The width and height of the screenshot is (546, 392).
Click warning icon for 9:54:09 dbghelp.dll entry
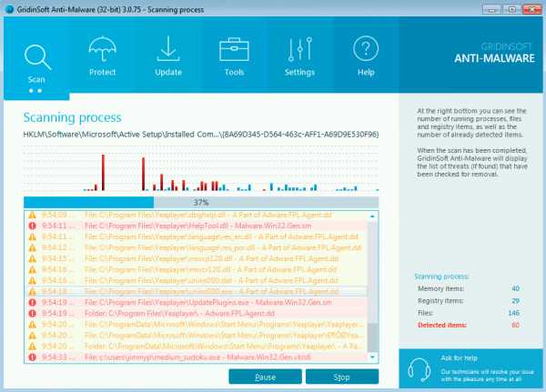(x=33, y=215)
